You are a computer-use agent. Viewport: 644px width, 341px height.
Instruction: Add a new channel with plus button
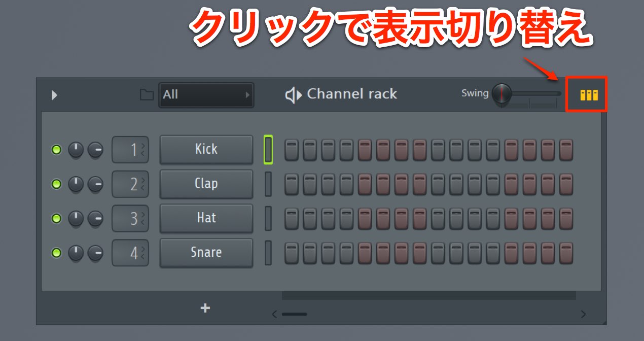pyautogui.click(x=205, y=308)
